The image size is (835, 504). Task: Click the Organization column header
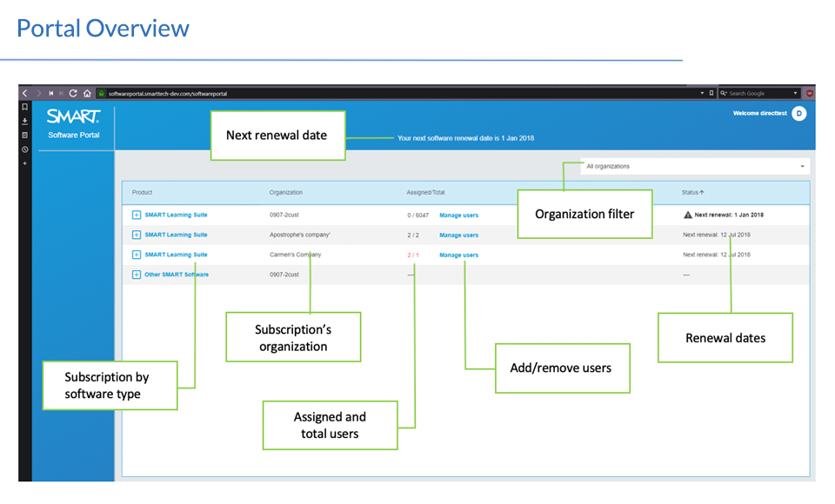click(286, 192)
